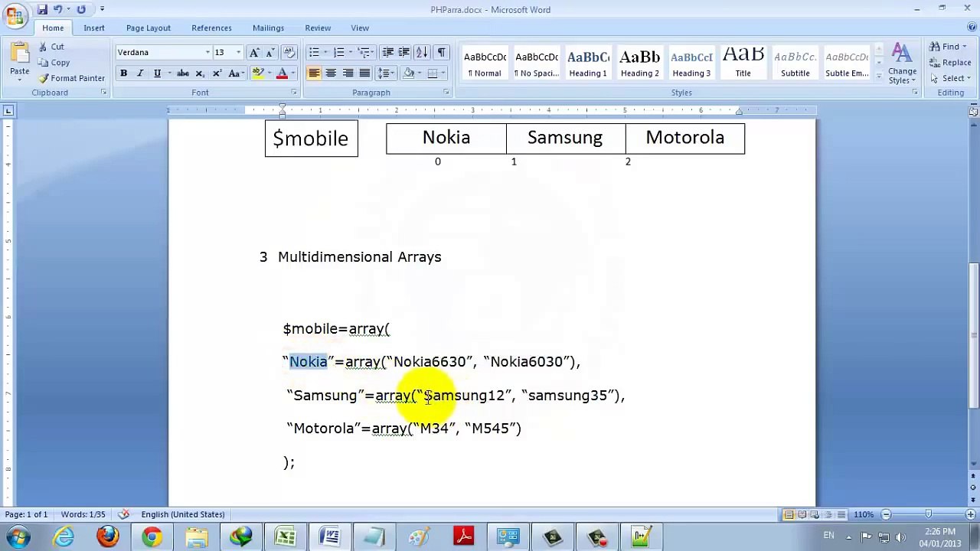This screenshot has height=551, width=980.
Task: Open Google Chrome from the taskbar
Action: pos(152,537)
